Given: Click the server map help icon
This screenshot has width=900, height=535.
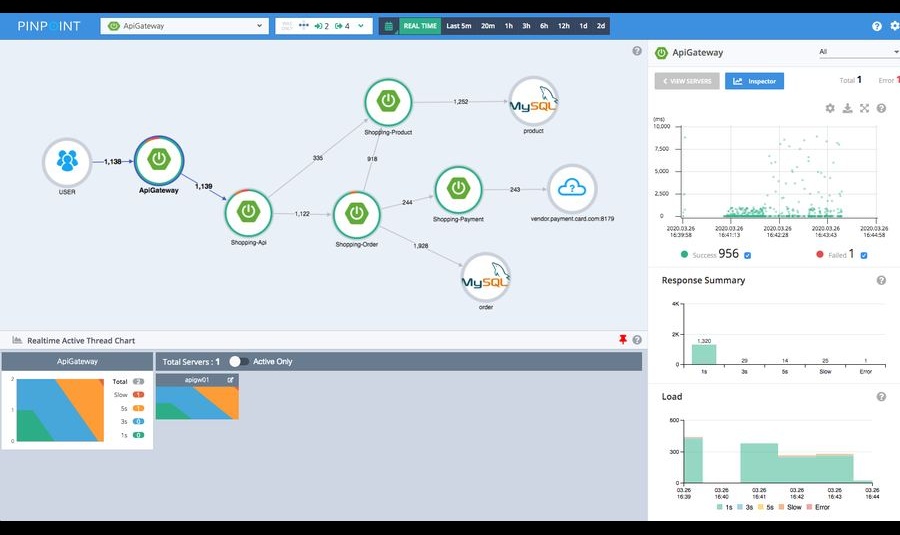Looking at the screenshot, I should tap(637, 51).
